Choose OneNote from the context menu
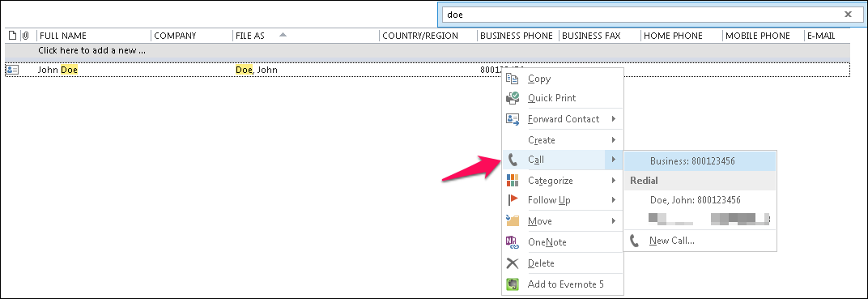Image resolution: width=868 pixels, height=299 pixels. [x=562, y=242]
